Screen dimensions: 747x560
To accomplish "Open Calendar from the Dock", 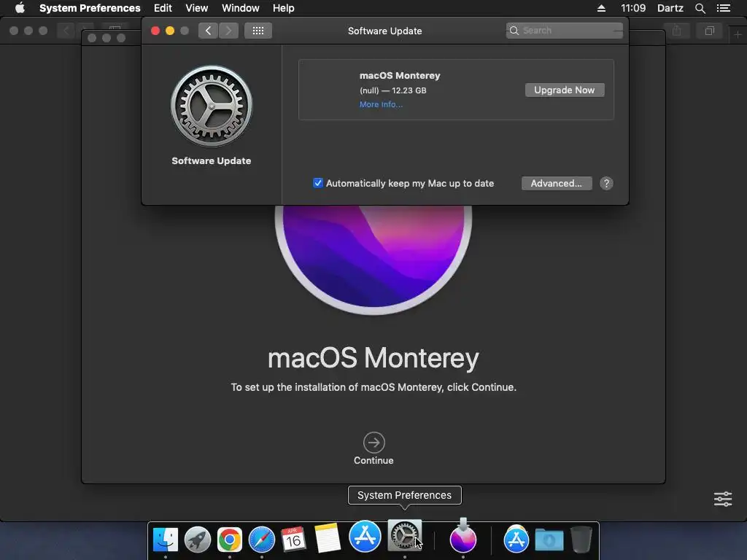I will [293, 540].
